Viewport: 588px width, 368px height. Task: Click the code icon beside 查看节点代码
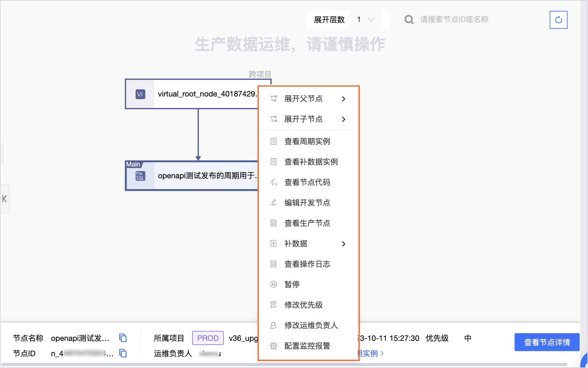(x=274, y=182)
